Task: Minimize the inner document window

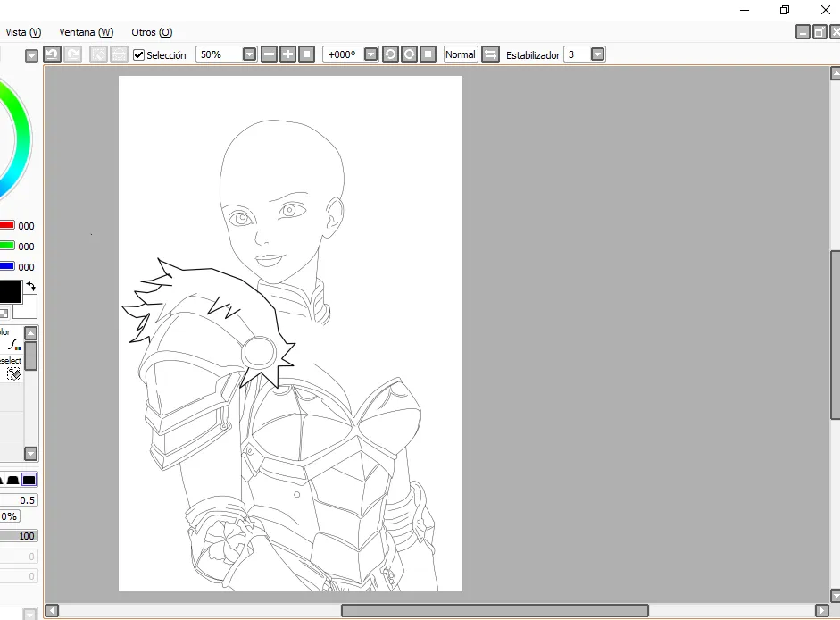Action: pos(803,32)
